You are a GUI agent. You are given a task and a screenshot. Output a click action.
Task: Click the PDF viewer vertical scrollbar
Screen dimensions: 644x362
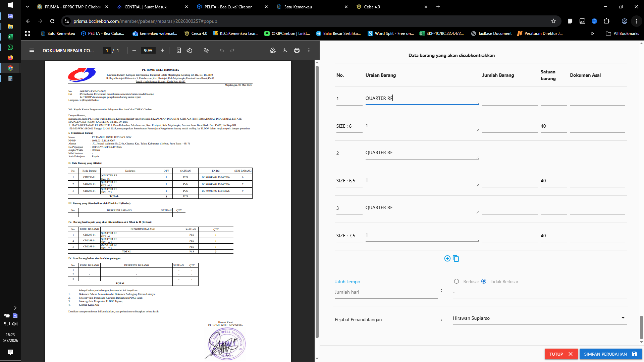[x=317, y=201]
